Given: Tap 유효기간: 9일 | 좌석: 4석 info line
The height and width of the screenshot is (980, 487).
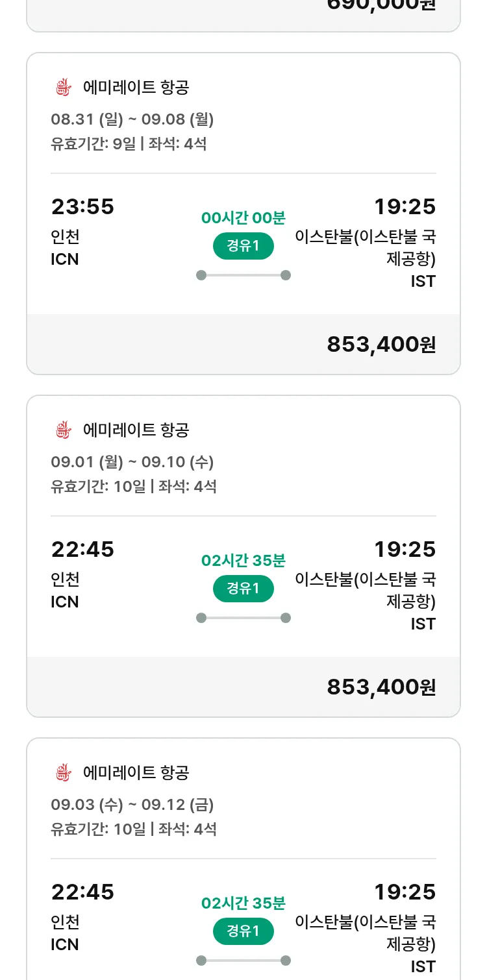Looking at the screenshot, I should point(129,143).
